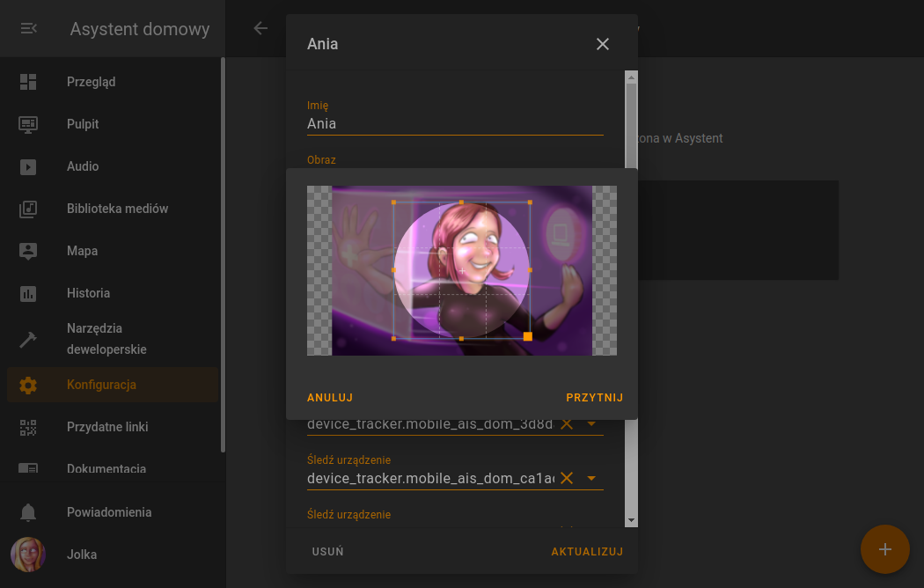Click the dialog scrollbar up arrow
Image resolution: width=924 pixels, height=588 pixels.
632,77
